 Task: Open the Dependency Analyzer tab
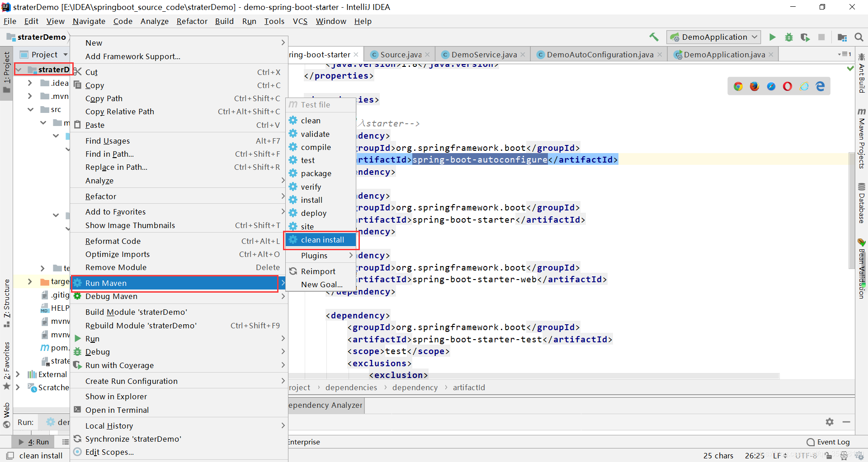coord(326,405)
